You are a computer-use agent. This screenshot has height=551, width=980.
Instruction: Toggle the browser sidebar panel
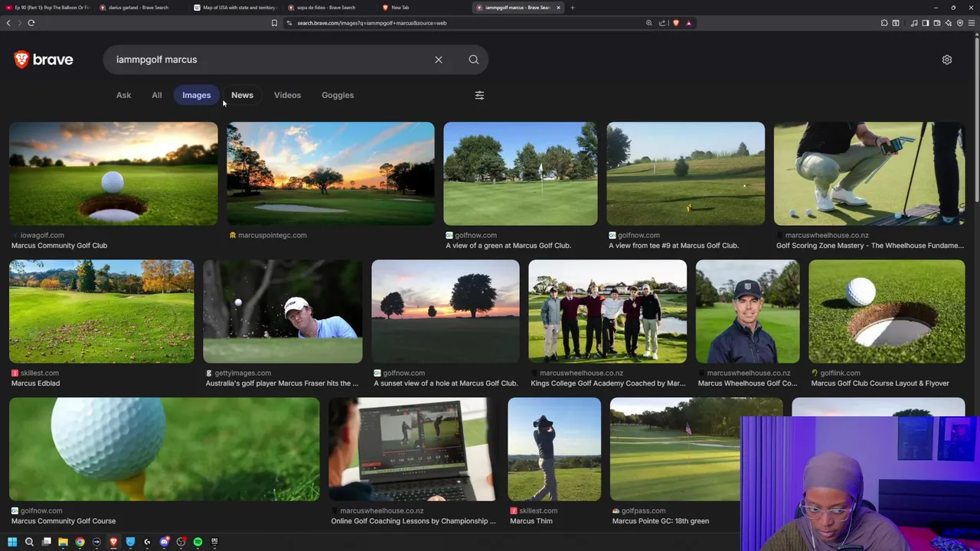click(926, 23)
